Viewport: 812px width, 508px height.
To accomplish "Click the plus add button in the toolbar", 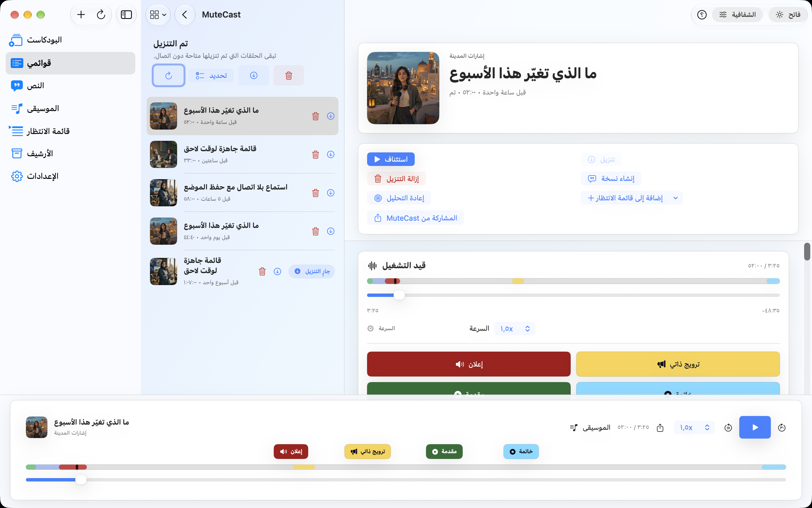I will 81,15.
